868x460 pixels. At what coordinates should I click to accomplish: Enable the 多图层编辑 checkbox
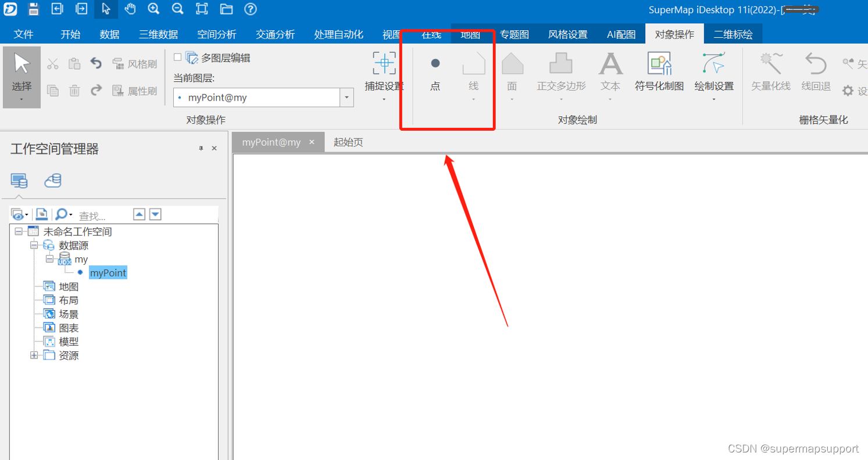pos(178,57)
